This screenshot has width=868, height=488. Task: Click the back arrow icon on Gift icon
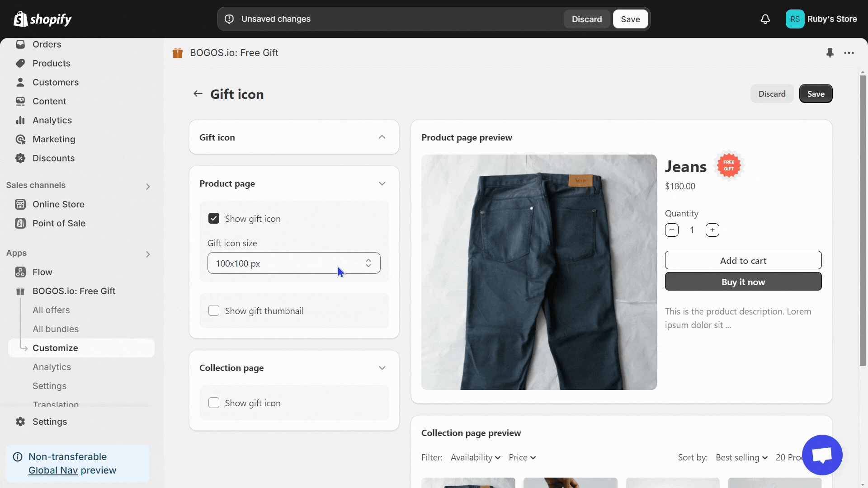tap(198, 94)
